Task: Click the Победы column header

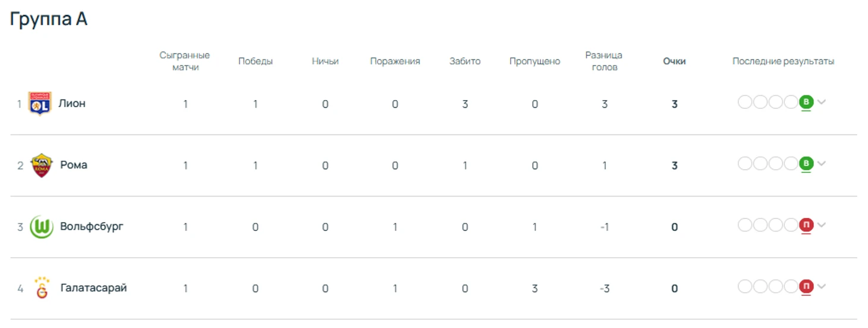Action: pyautogui.click(x=256, y=61)
